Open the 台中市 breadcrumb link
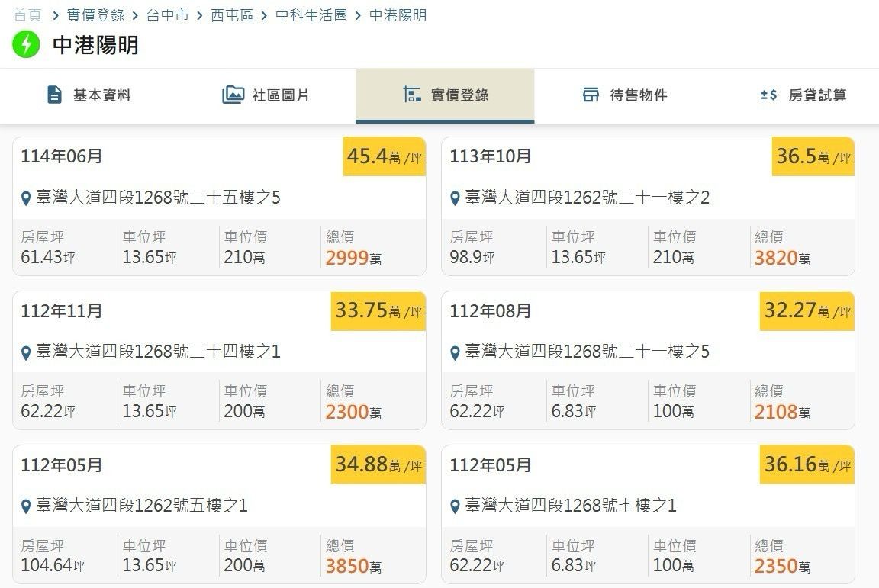This screenshot has height=588, width=879. pyautogui.click(x=167, y=15)
